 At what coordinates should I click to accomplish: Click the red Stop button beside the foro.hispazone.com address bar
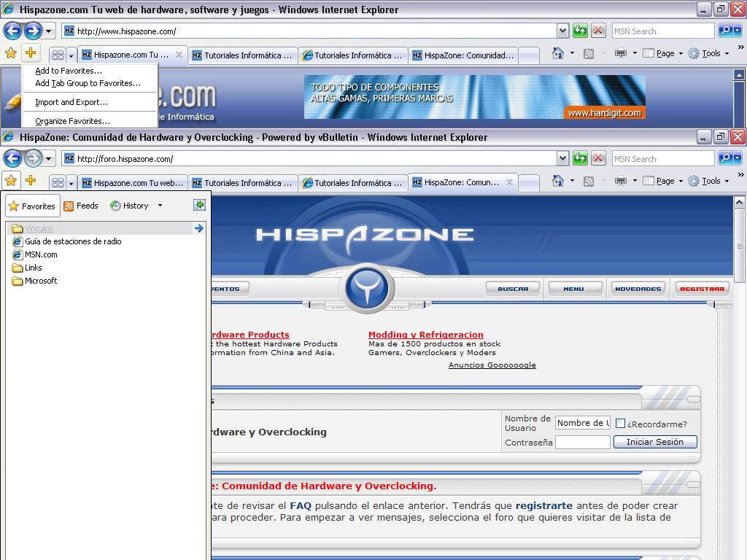(598, 158)
